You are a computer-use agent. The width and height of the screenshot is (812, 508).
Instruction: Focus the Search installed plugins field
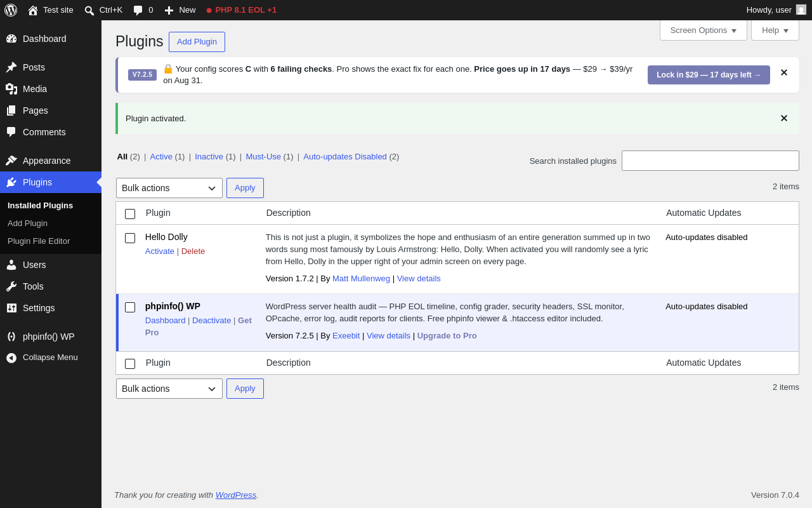point(710,161)
